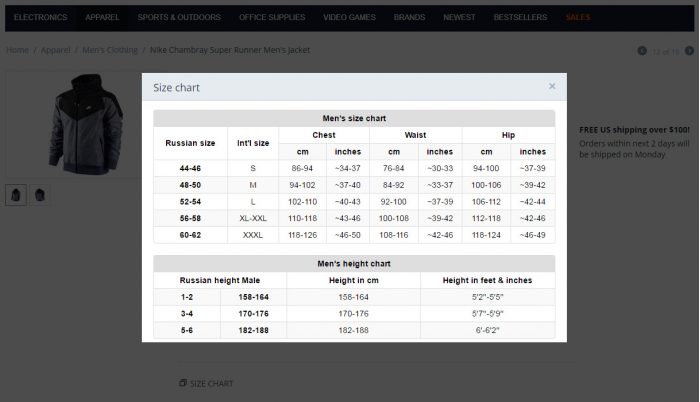Image resolution: width=700 pixels, height=402 pixels.
Task: Follow the Men's Clothing breadcrumb
Action: [x=110, y=50]
